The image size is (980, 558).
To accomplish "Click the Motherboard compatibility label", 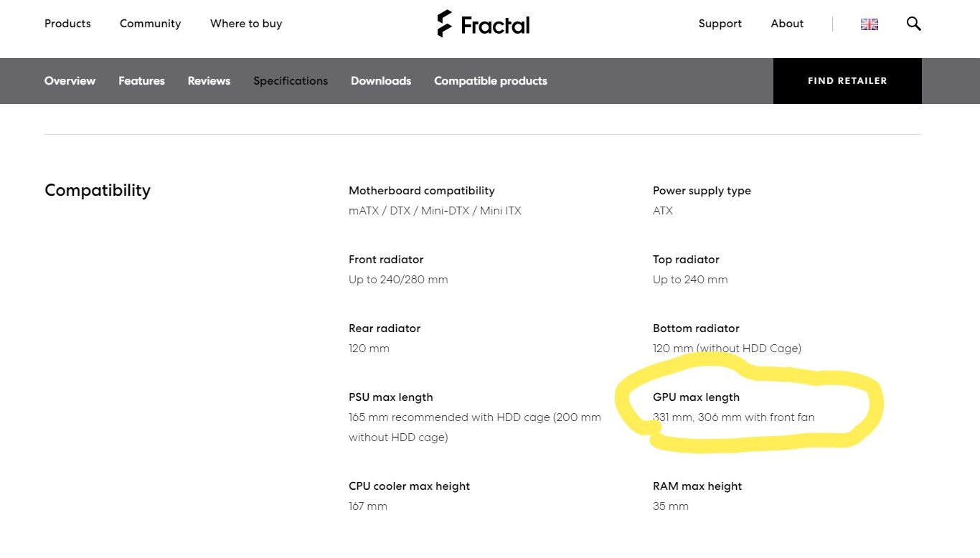I will tap(422, 191).
